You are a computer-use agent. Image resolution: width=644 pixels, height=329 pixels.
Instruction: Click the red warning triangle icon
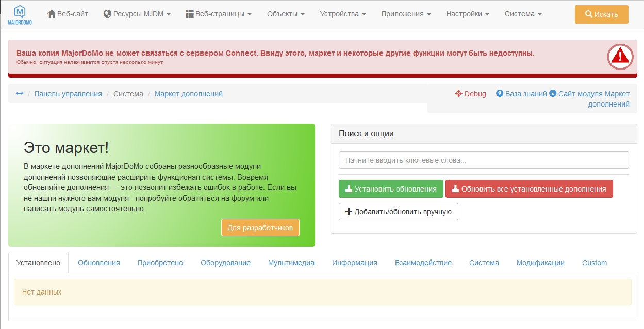[x=619, y=57]
